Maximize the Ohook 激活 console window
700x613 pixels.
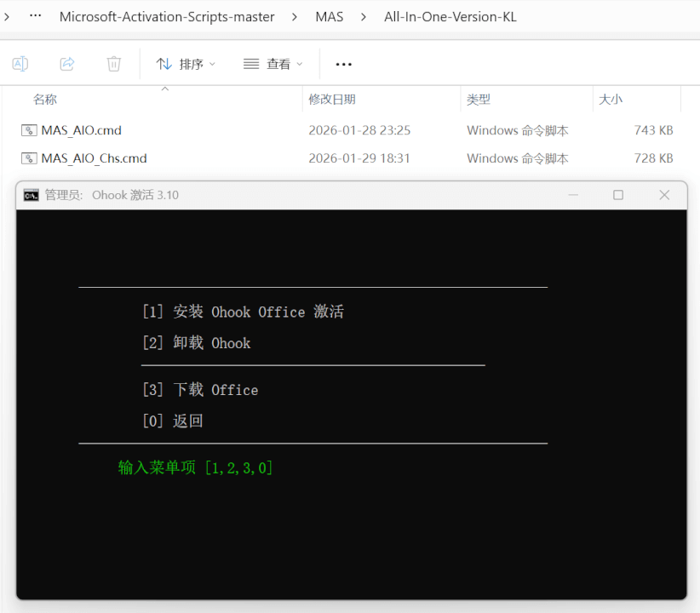click(x=618, y=195)
